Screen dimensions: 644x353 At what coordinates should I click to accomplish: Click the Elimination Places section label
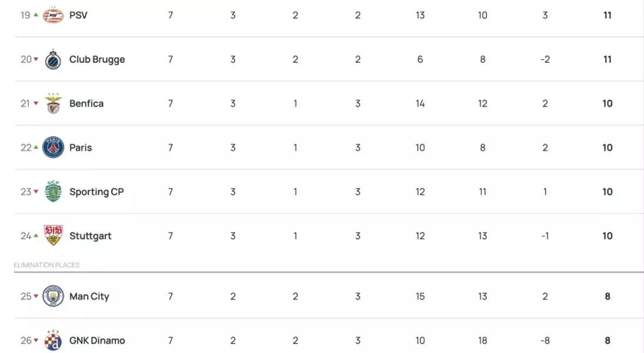point(47,265)
